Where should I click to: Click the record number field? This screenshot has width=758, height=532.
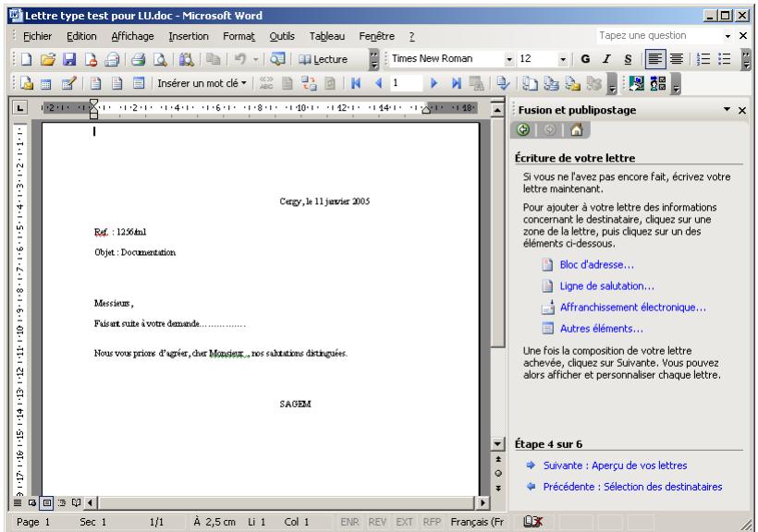(406, 84)
